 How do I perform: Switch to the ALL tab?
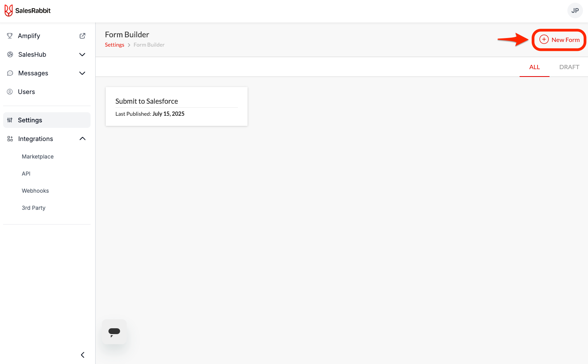tap(534, 67)
